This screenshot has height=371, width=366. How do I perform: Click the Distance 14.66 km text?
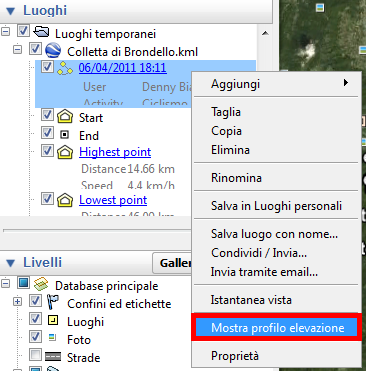pyautogui.click(x=128, y=169)
